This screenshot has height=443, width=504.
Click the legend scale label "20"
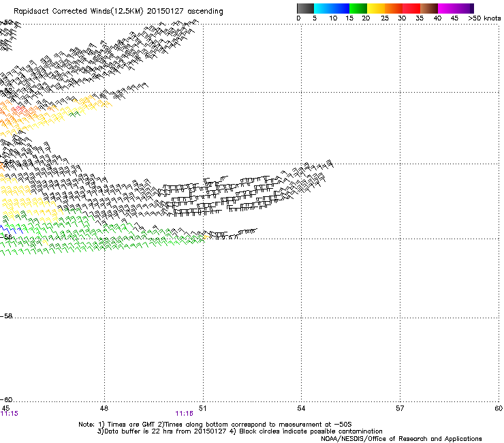pos(366,18)
